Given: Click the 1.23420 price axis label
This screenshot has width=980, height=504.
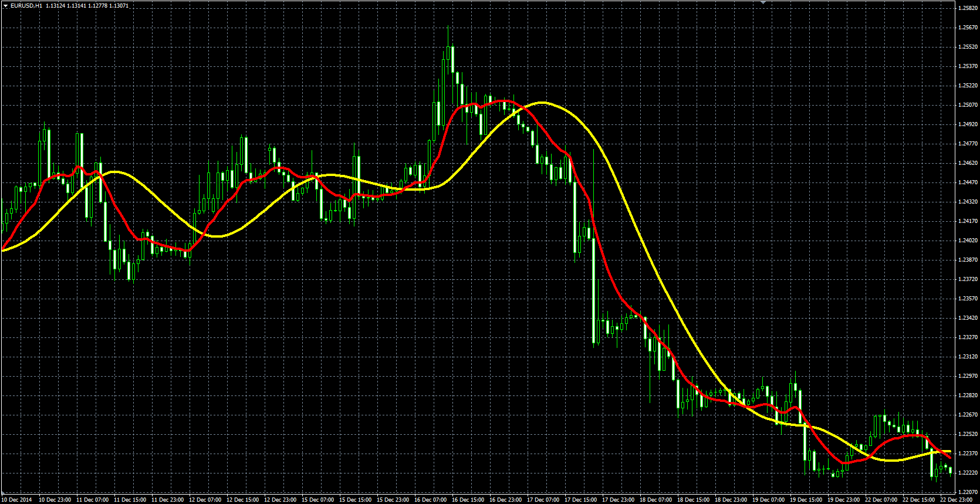Looking at the screenshot, I should pyautogui.click(x=968, y=318).
